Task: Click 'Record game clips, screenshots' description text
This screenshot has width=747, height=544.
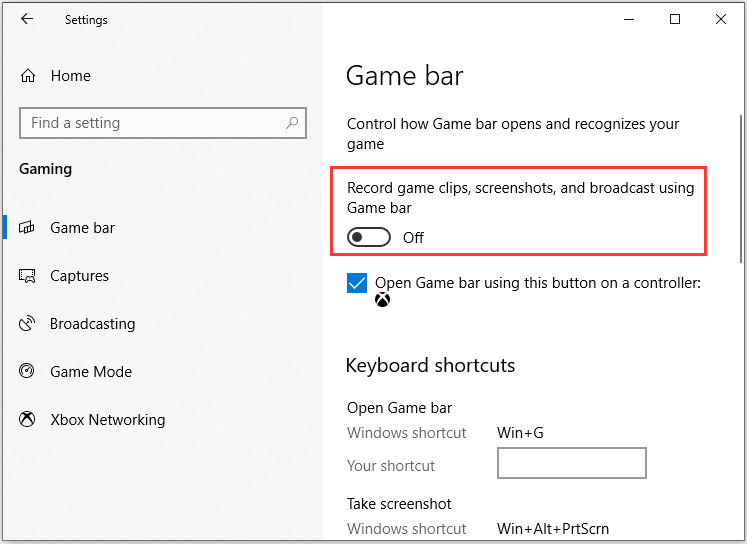Action: (520, 198)
